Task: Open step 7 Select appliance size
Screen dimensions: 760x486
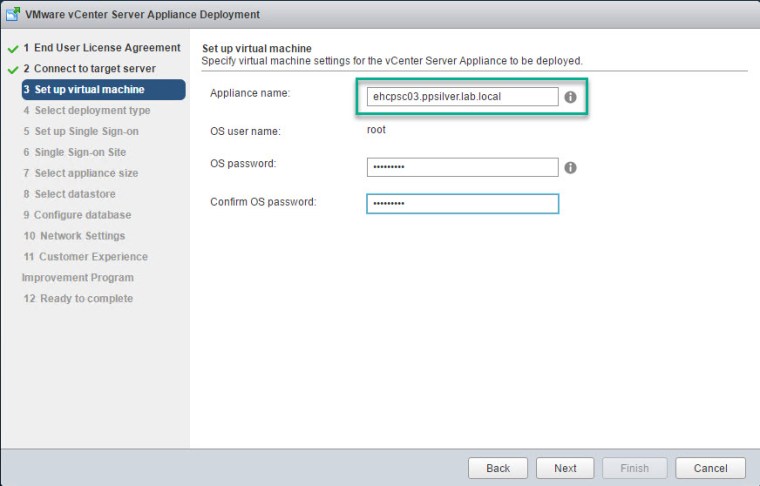Action: coord(80,173)
